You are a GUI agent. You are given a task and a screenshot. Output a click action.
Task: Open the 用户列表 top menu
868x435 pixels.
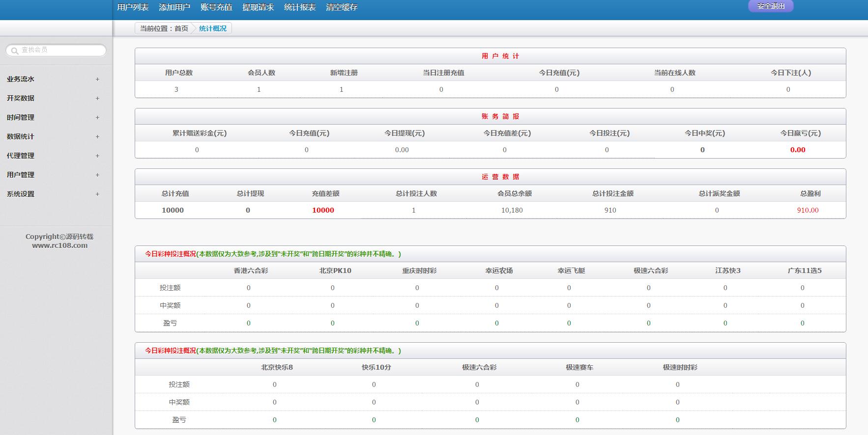click(133, 7)
